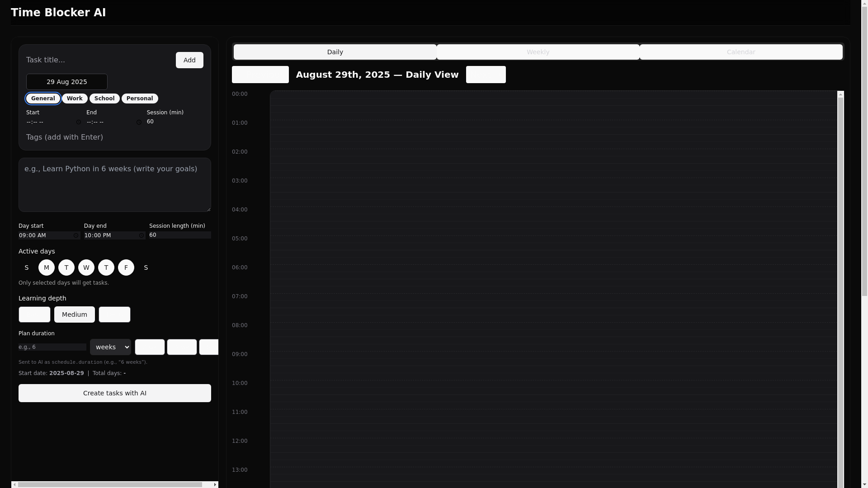Select the School category chip

pos(104,99)
